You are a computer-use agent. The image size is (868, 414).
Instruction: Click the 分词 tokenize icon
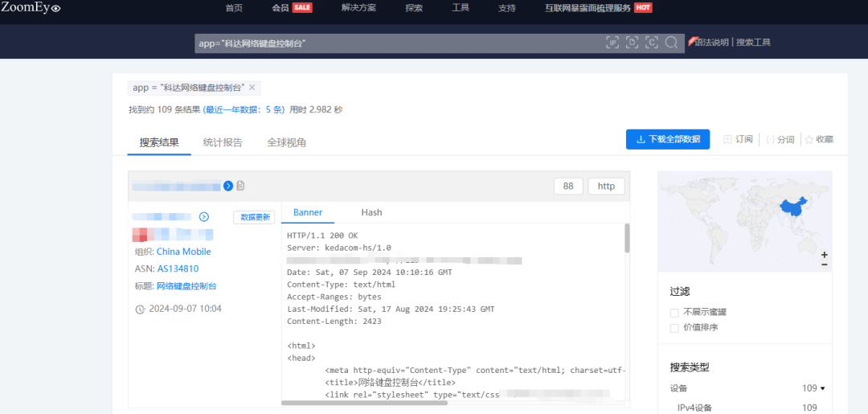[x=770, y=140]
